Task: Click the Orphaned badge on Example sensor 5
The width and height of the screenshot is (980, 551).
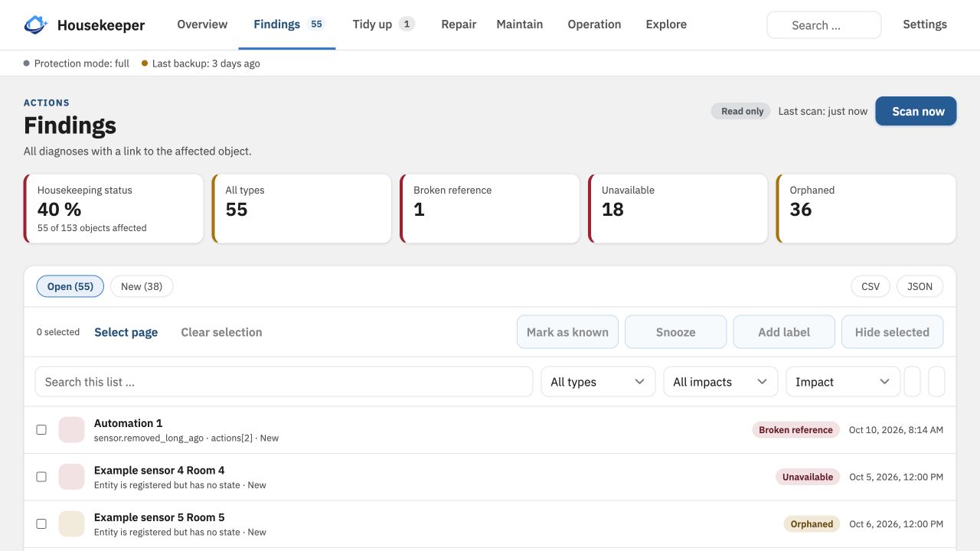Action: click(x=812, y=524)
